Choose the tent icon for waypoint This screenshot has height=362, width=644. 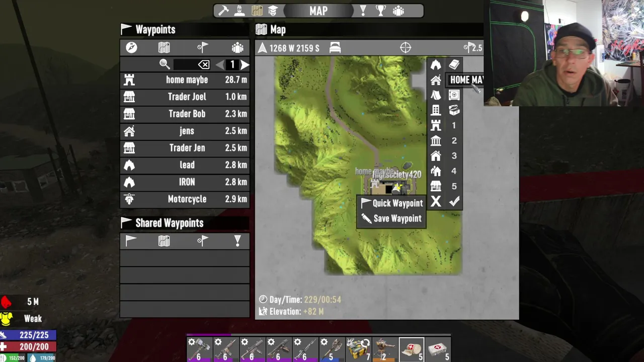point(436,95)
